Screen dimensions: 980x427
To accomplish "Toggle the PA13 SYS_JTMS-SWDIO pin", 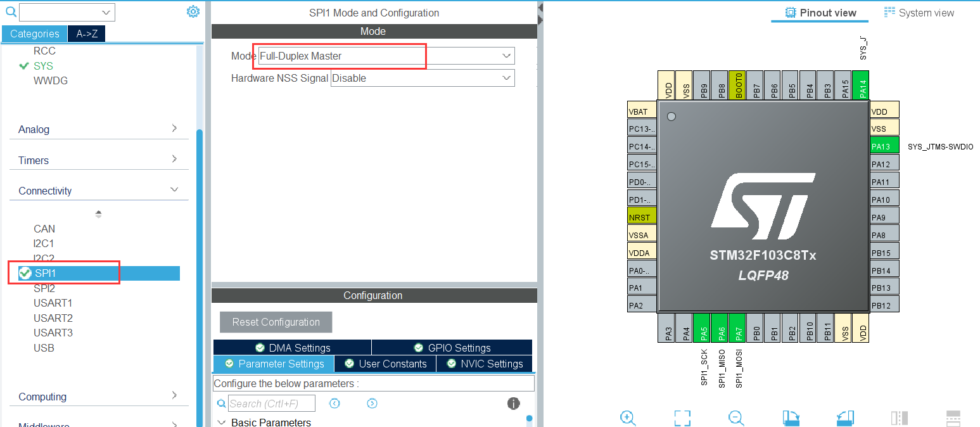I will [x=882, y=145].
